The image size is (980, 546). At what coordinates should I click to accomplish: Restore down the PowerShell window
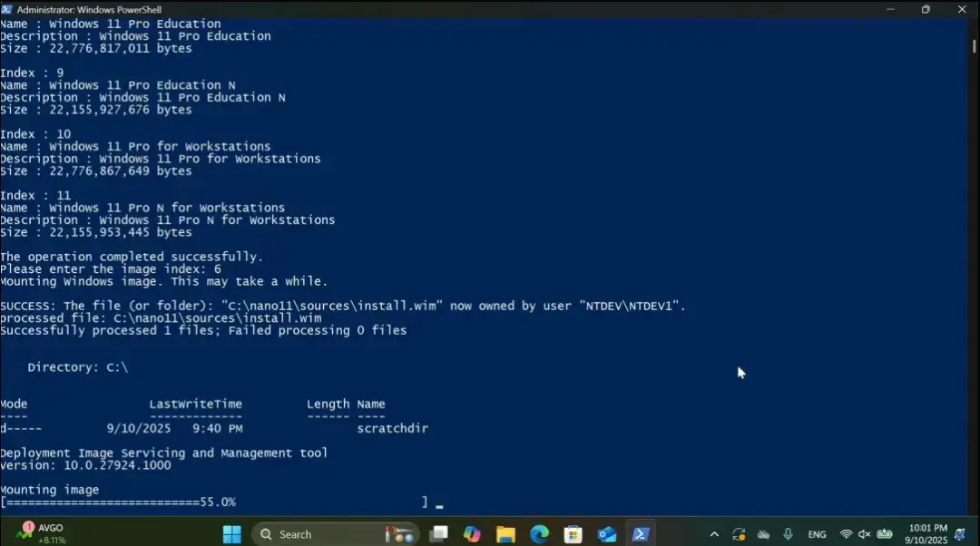click(x=926, y=9)
